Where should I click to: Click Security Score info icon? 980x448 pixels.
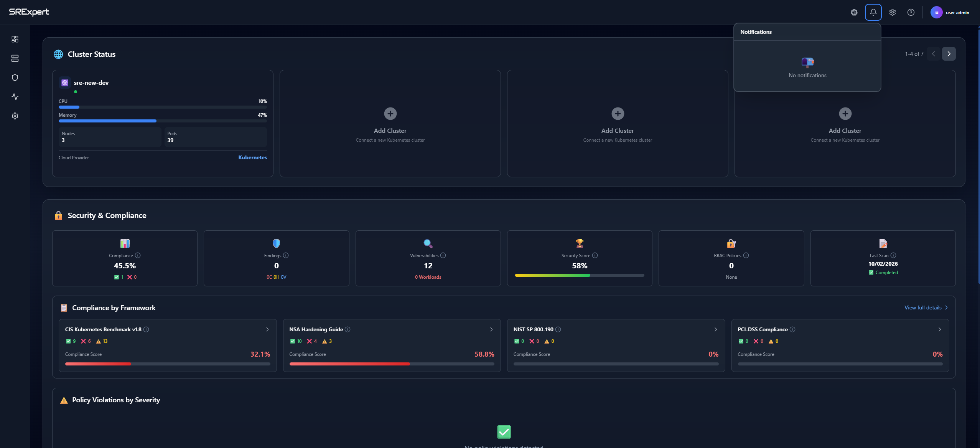(595, 255)
